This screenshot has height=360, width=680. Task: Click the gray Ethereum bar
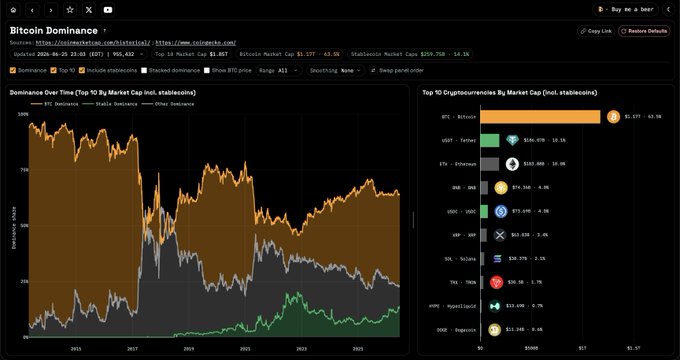pyautogui.click(x=490, y=164)
